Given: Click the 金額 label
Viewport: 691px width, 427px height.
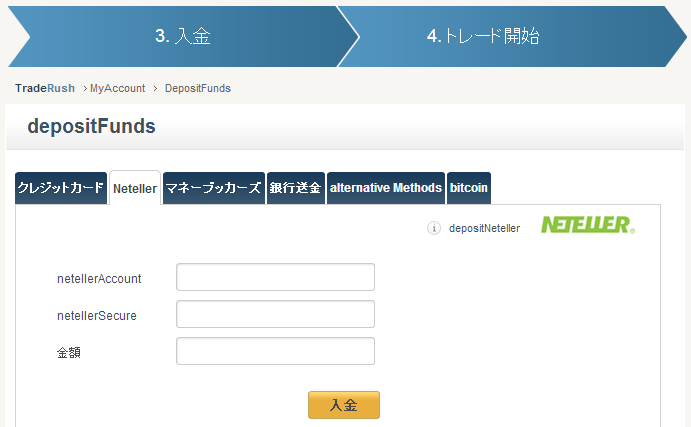Looking at the screenshot, I should 69,353.
